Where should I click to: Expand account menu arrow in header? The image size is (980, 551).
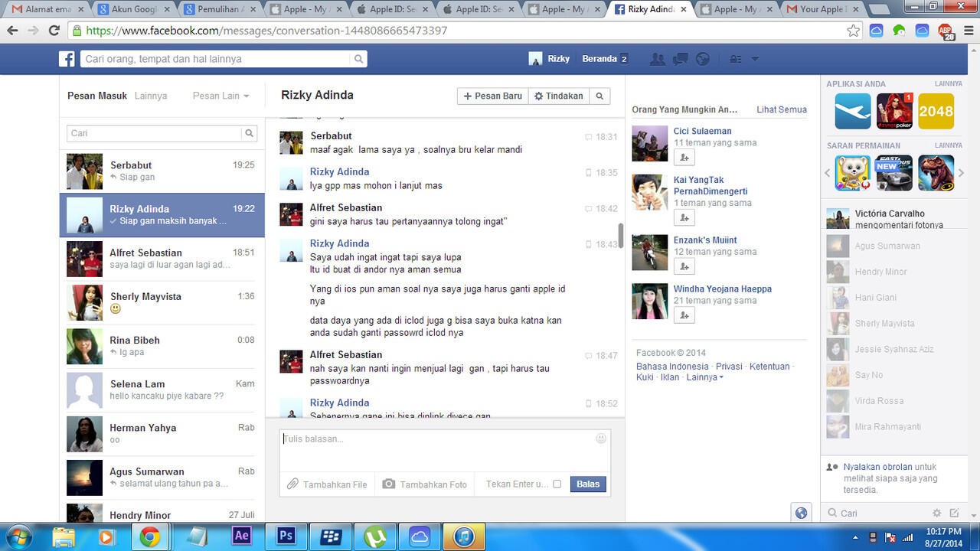click(755, 59)
